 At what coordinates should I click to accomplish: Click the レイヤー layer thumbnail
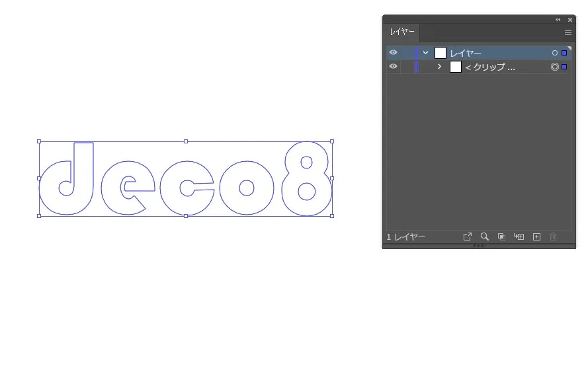click(x=441, y=53)
